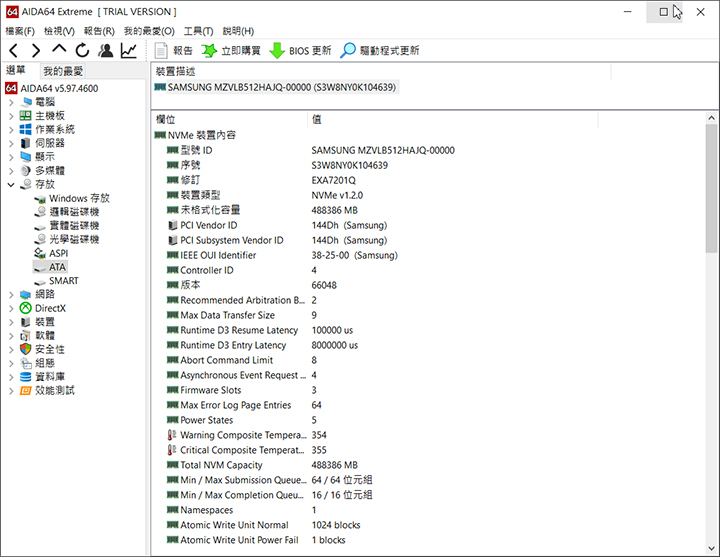This screenshot has height=557, width=720.
Task: Click the BIOS 更新 button
Action: [300, 51]
